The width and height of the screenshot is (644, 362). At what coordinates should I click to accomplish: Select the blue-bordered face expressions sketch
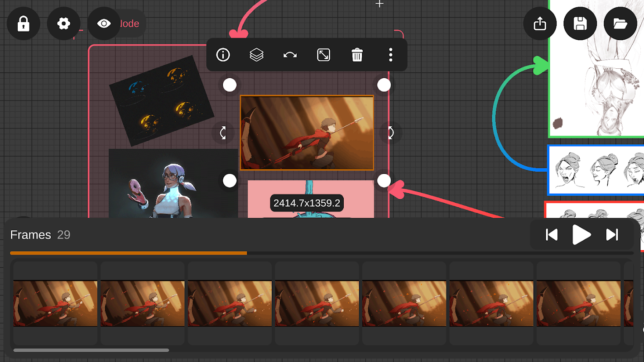[x=596, y=170]
